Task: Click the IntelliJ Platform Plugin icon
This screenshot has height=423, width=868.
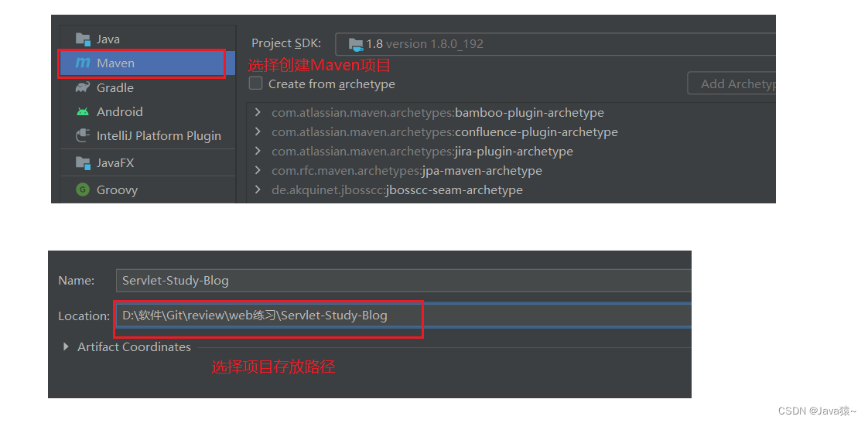Action: [83, 135]
